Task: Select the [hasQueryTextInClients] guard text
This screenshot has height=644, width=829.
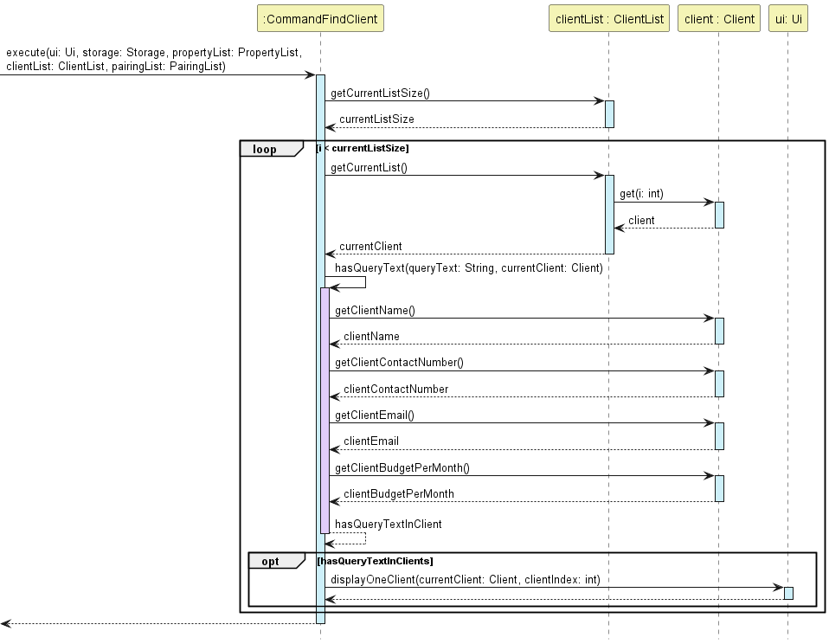Action: (x=375, y=561)
